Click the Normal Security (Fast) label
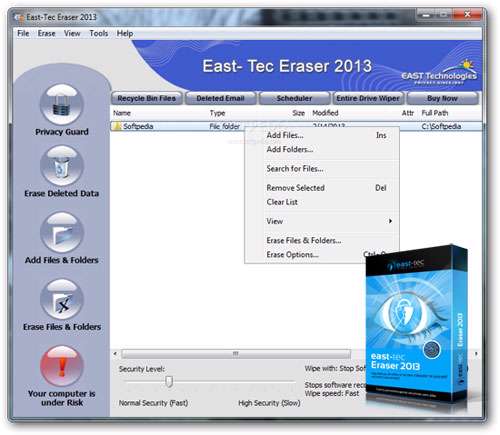The height and width of the screenshot is (435, 500). click(x=153, y=403)
